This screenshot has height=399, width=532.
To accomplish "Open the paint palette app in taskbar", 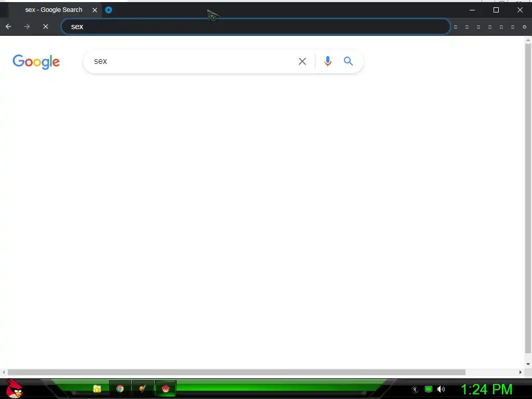I will coord(142,389).
